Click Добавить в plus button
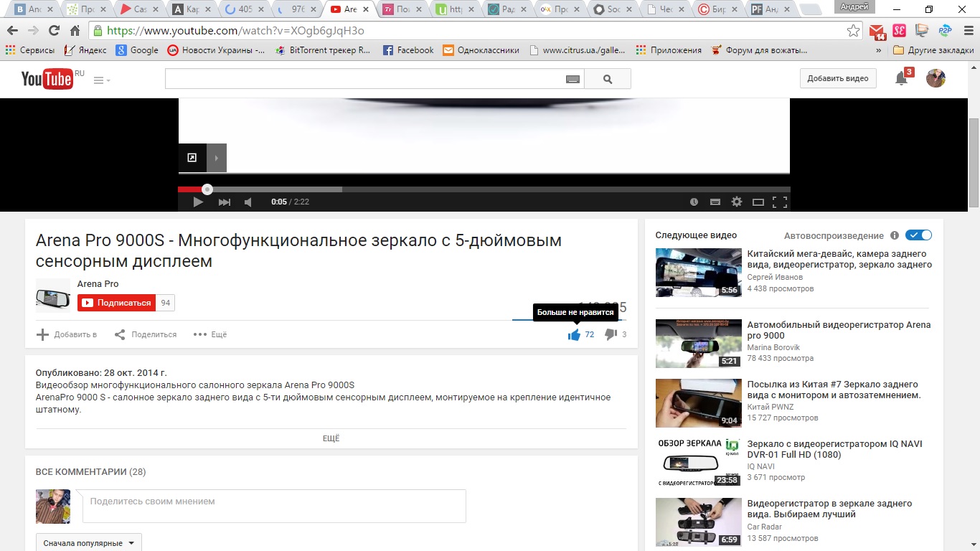 tap(67, 334)
